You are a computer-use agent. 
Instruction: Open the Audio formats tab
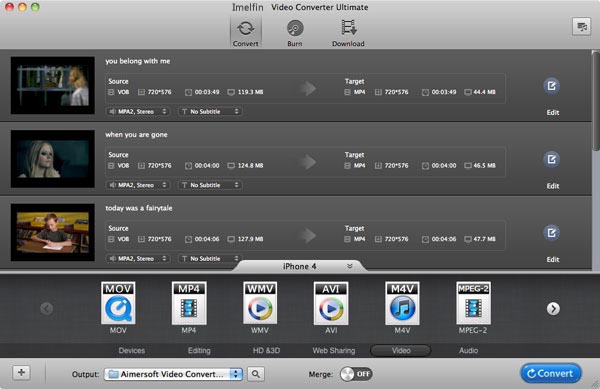coord(468,350)
